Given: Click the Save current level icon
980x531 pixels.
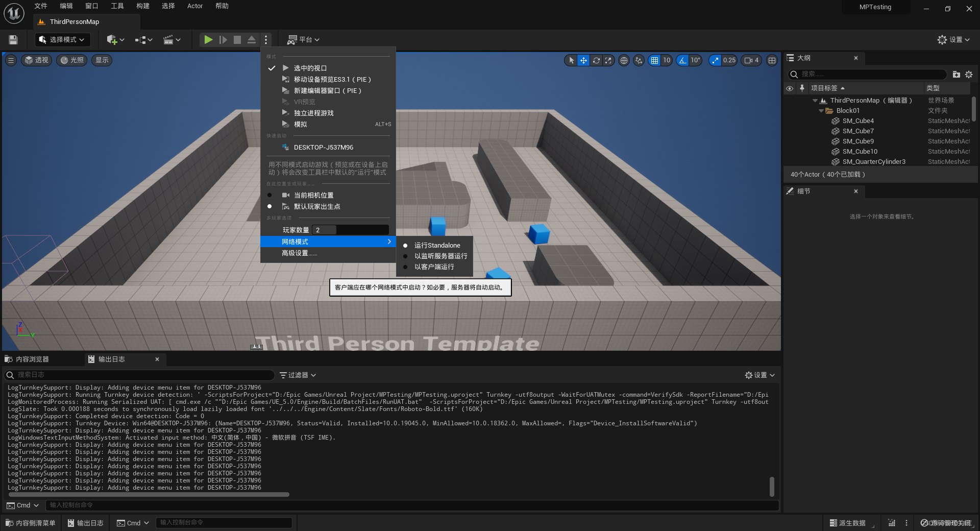Looking at the screenshot, I should 14,40.
